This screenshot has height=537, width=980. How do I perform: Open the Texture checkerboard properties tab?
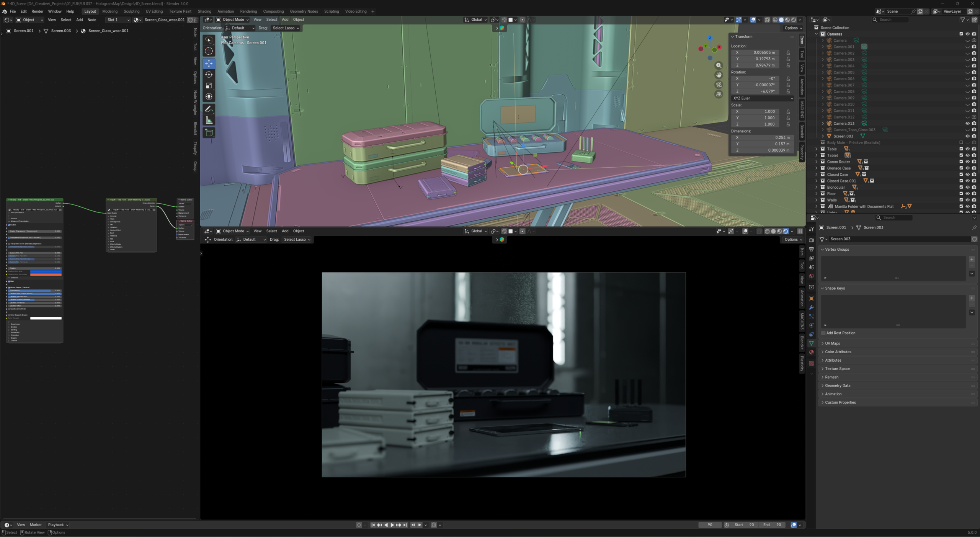click(811, 363)
